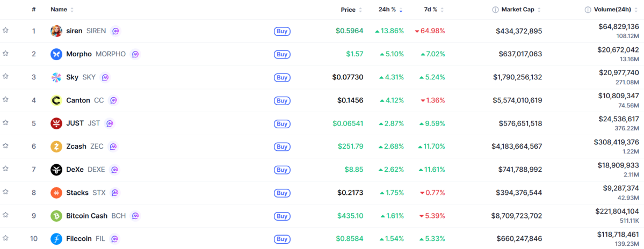Open community chat icon beside SIREN
The width and height of the screenshot is (644, 249).
[x=116, y=31]
